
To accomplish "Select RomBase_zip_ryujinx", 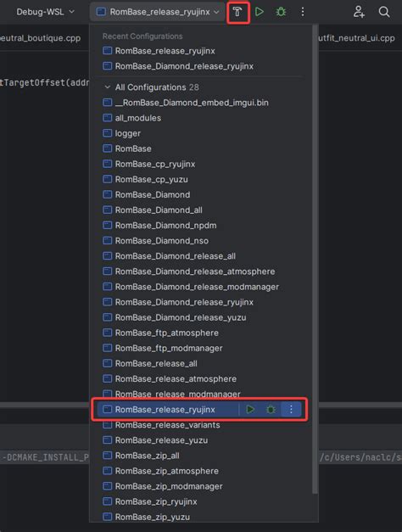I will coord(200,501).
